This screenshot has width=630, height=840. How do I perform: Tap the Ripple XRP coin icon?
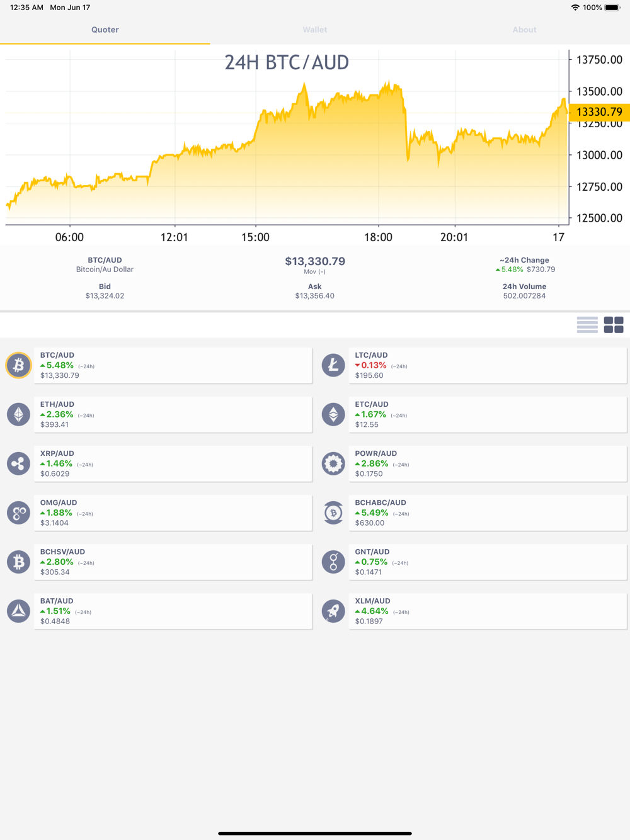point(18,463)
